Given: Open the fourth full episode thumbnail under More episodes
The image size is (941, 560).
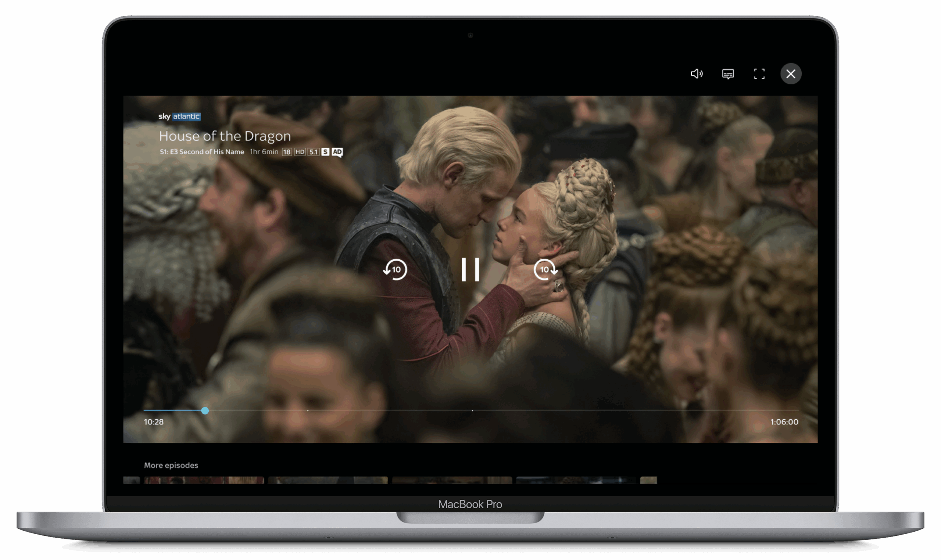Looking at the screenshot, I should click(576, 480).
